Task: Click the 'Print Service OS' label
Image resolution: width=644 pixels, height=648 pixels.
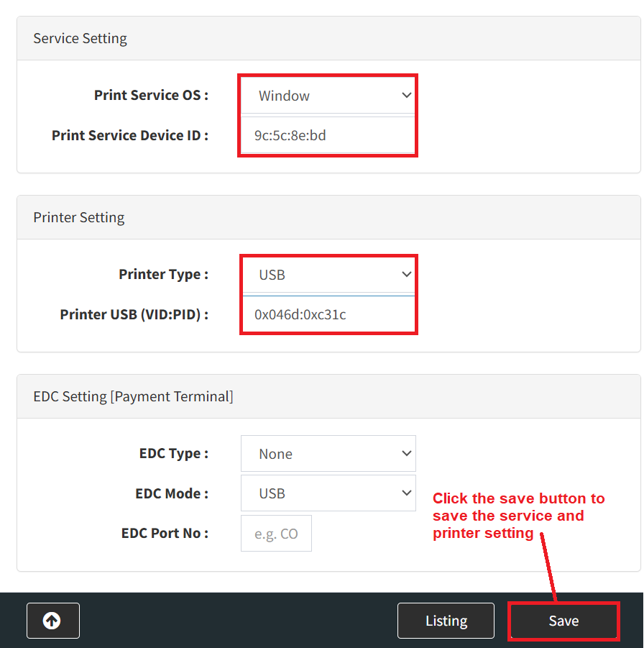Action: click(x=151, y=96)
